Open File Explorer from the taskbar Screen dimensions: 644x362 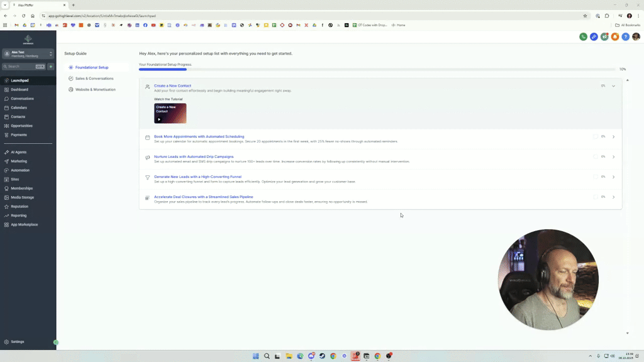pos(289,356)
